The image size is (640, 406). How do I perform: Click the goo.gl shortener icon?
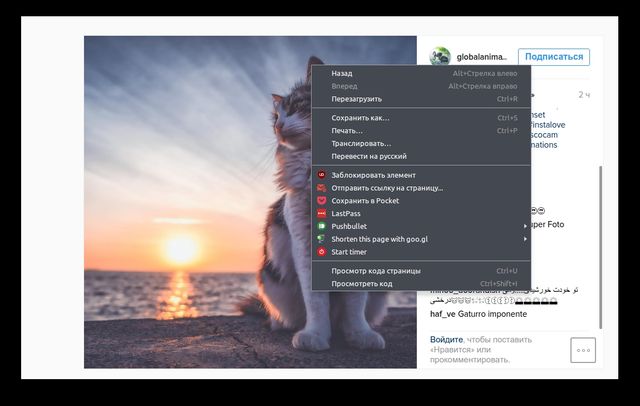(x=321, y=239)
